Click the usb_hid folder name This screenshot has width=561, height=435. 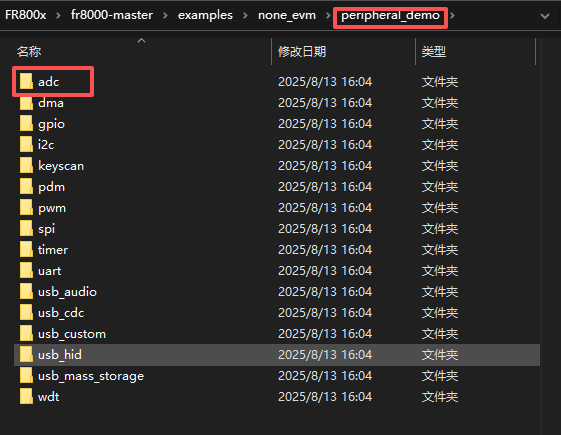tap(60, 355)
